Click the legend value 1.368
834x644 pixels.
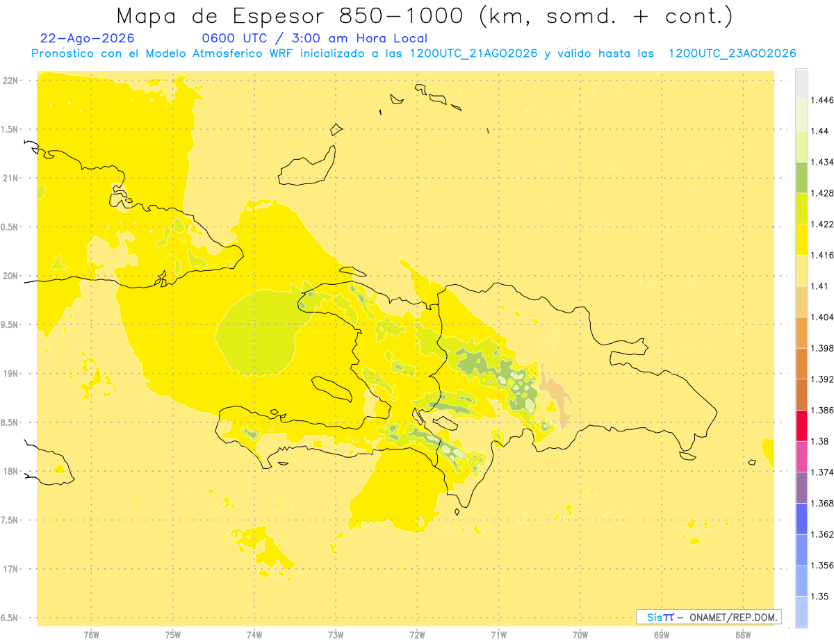[x=823, y=503]
